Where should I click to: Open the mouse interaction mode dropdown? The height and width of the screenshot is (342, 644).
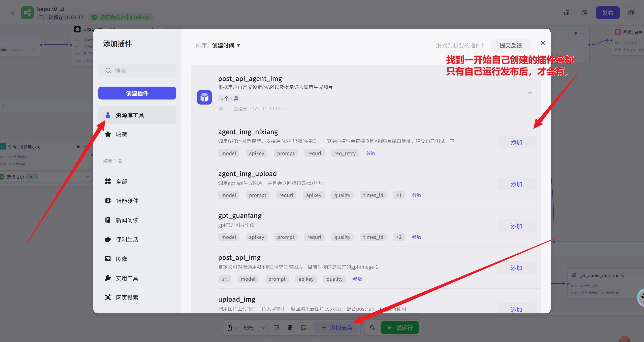pos(232,327)
